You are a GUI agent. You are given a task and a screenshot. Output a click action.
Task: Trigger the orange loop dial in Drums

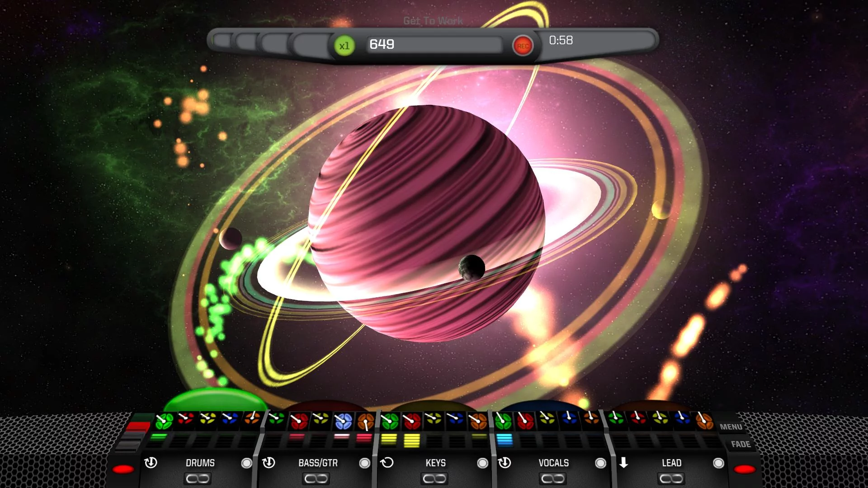tap(253, 418)
